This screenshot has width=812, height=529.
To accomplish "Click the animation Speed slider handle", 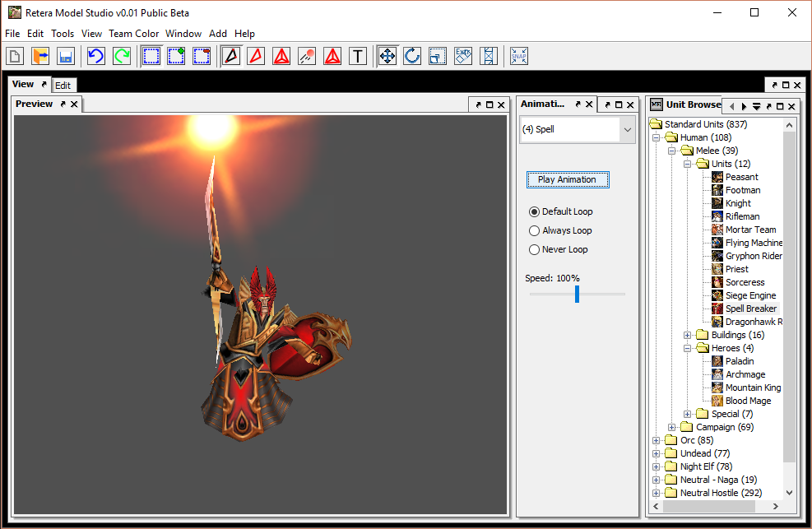I will [x=577, y=294].
